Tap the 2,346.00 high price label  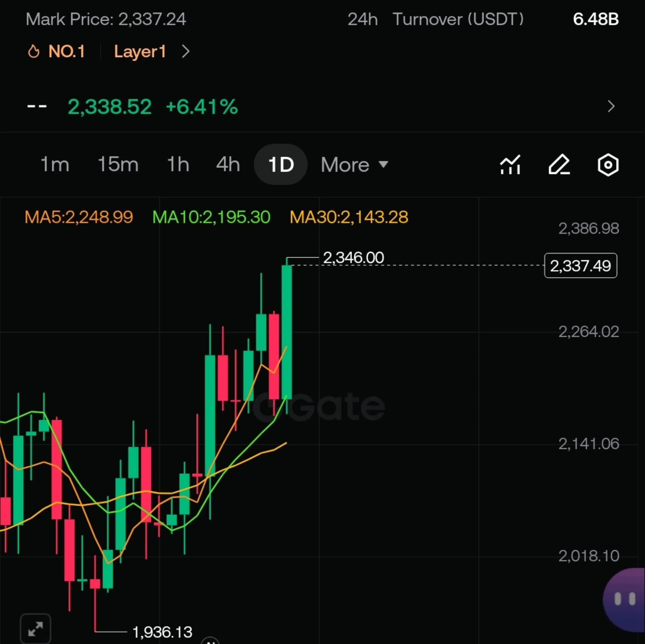[x=354, y=258]
